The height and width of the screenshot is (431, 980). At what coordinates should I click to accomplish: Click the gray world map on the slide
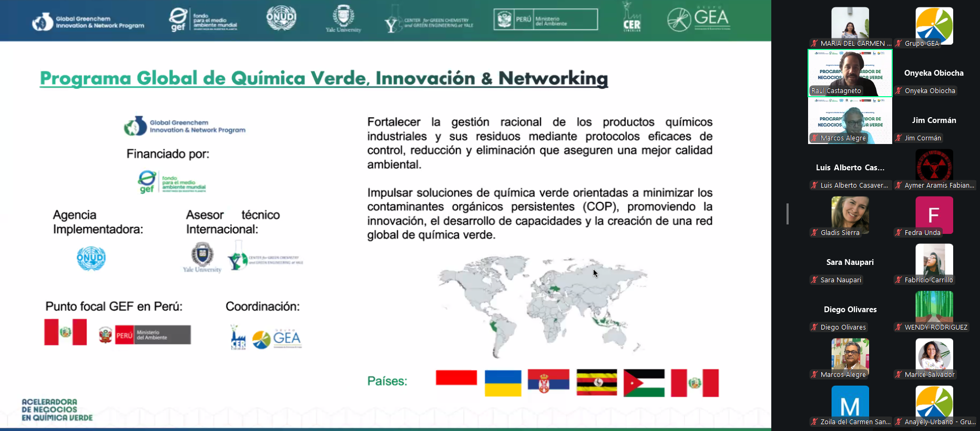pyautogui.click(x=542, y=306)
